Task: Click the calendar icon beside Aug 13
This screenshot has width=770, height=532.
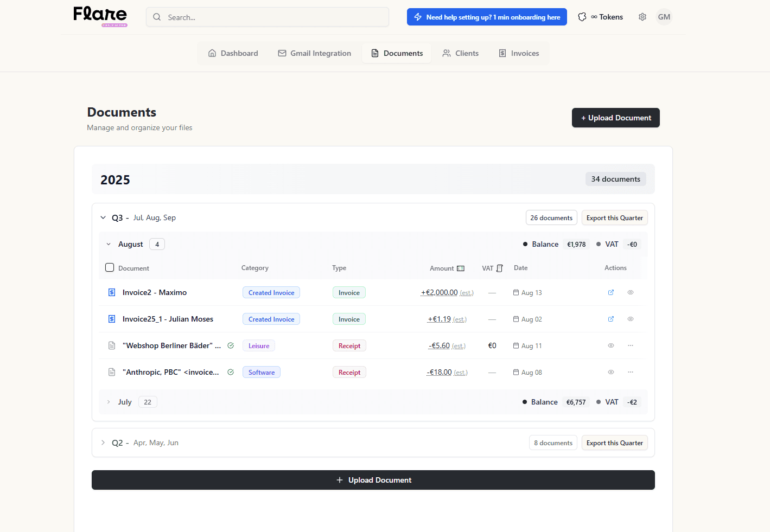Action: tap(516, 292)
